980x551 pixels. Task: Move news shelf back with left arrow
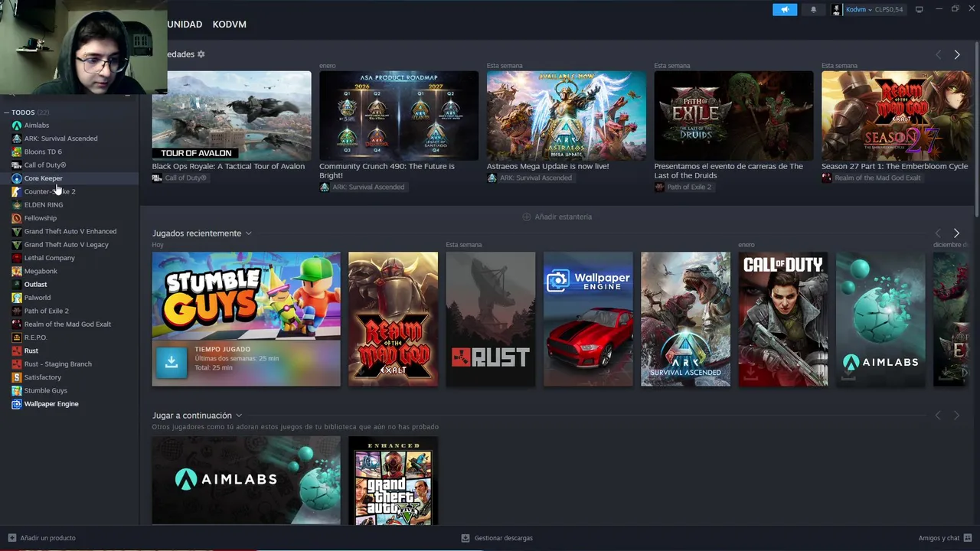point(938,54)
